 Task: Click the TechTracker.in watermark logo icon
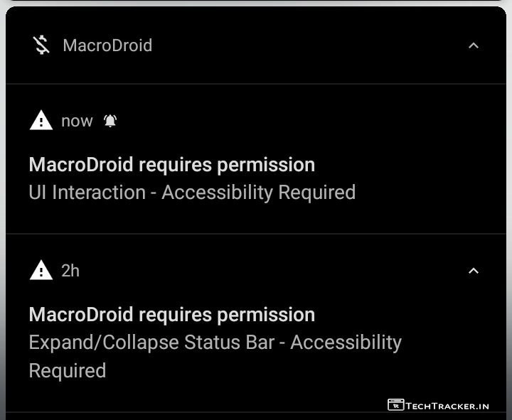click(395, 405)
